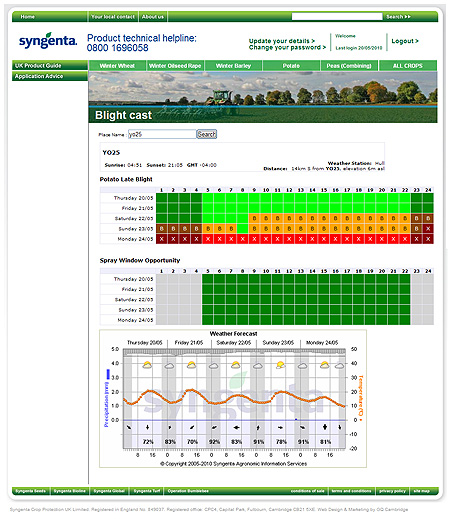450x519 pixels.
Task: Click the 72% humidity value in chart
Action: (148, 442)
